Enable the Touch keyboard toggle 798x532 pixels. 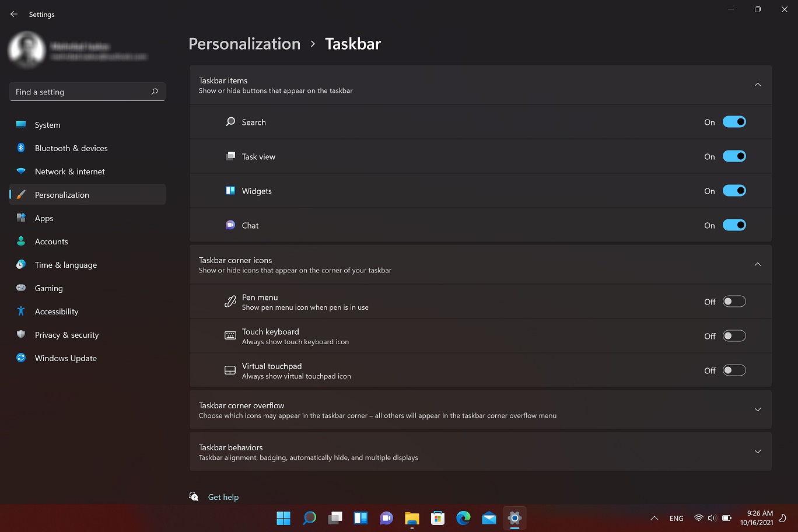[734, 336]
